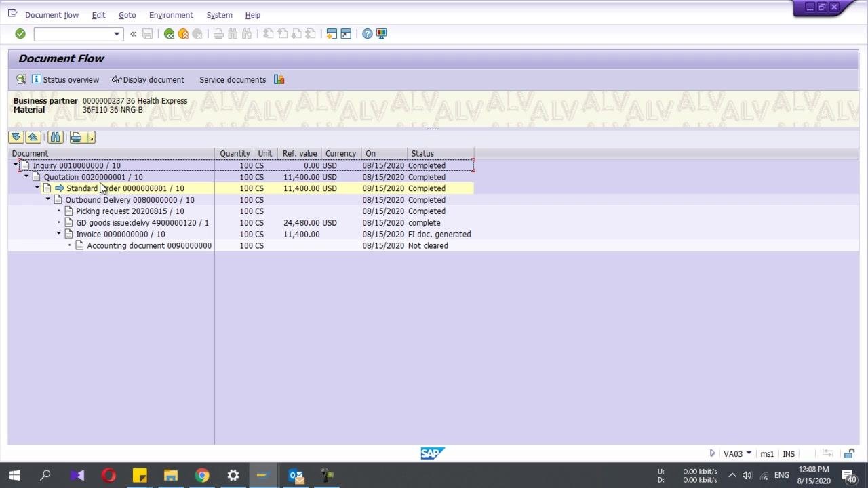Click the binoculars Find icon above the tree
This screenshot has width=868, height=488.
pos(56,137)
